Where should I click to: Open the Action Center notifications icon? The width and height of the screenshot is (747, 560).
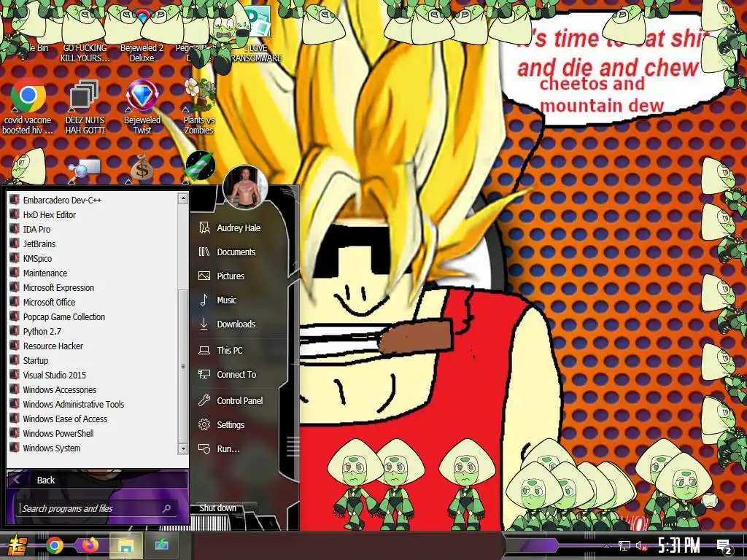click(724, 547)
